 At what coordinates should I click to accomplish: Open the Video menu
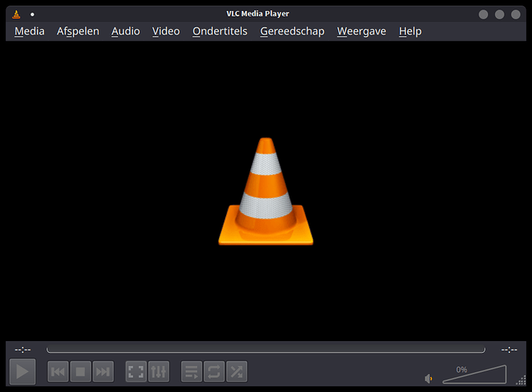click(166, 31)
